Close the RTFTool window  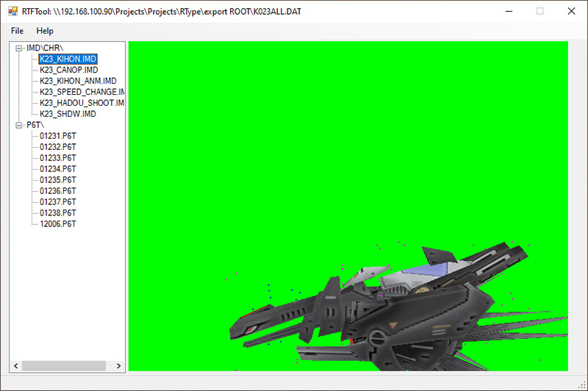[x=571, y=11]
